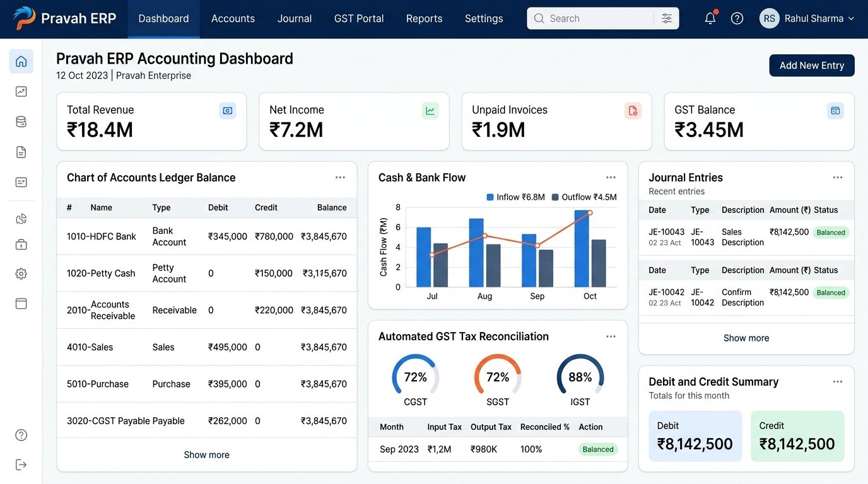Open the Settings tab
The width and height of the screenshot is (868, 484).
[x=484, y=19]
